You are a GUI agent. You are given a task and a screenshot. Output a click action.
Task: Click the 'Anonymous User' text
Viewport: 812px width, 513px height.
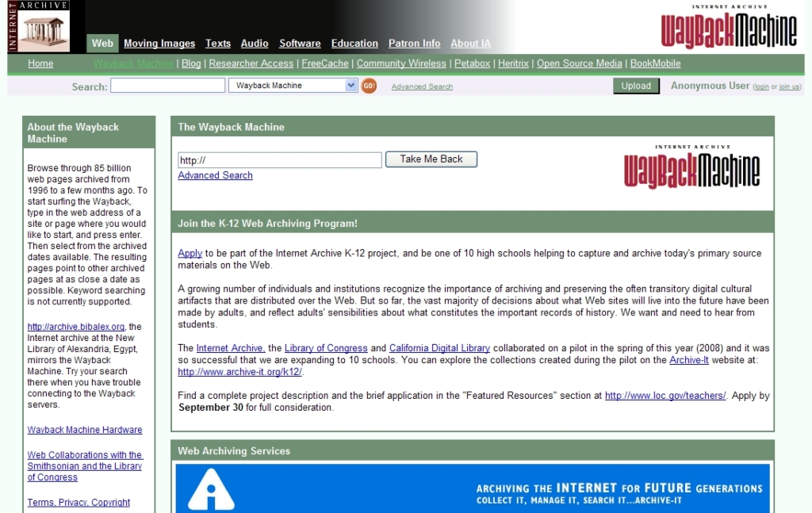(710, 86)
